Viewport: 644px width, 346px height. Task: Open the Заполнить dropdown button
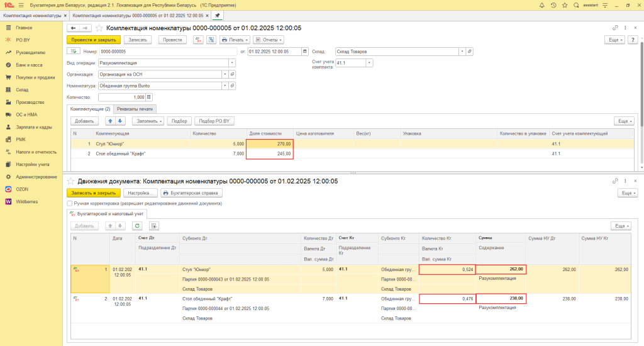(x=149, y=121)
